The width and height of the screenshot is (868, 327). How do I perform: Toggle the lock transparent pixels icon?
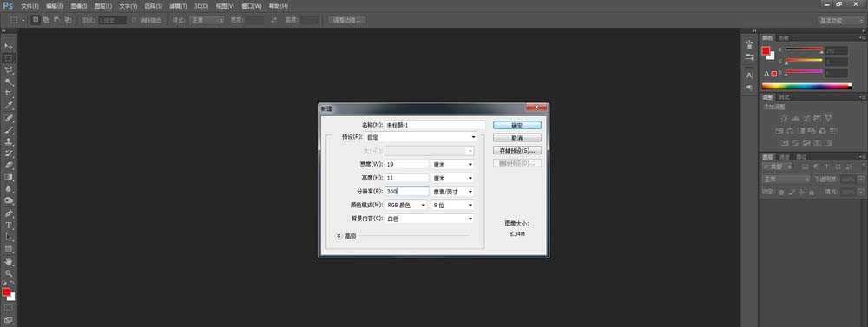pyautogui.click(x=781, y=193)
